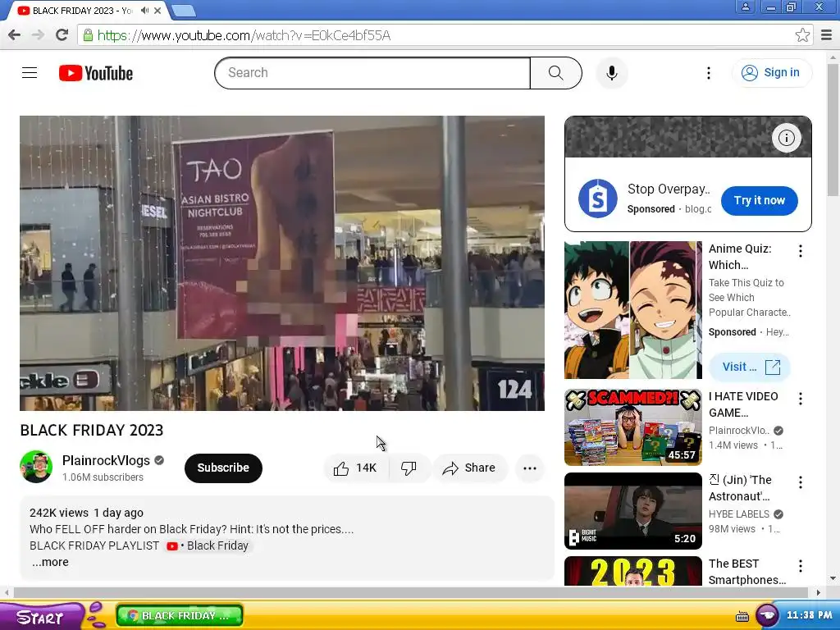Open PlainrockVlogs channel name link
This screenshot has width=840, height=630.
[x=106, y=461]
